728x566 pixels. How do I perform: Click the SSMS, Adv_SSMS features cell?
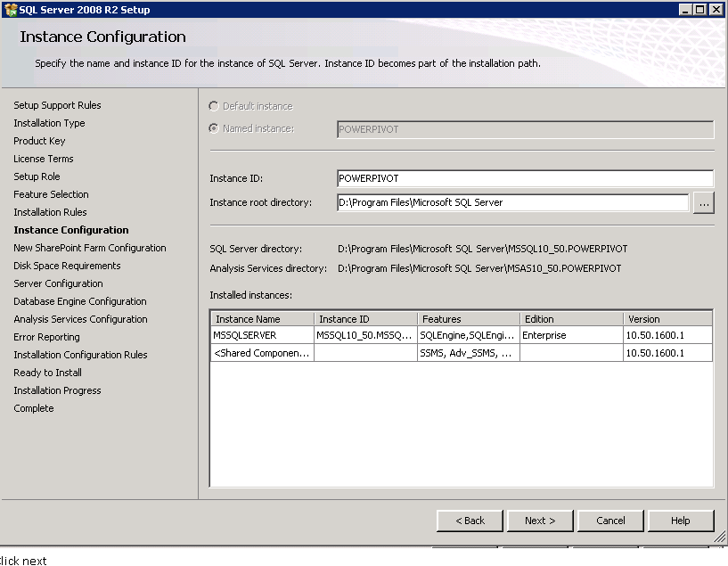coord(469,353)
